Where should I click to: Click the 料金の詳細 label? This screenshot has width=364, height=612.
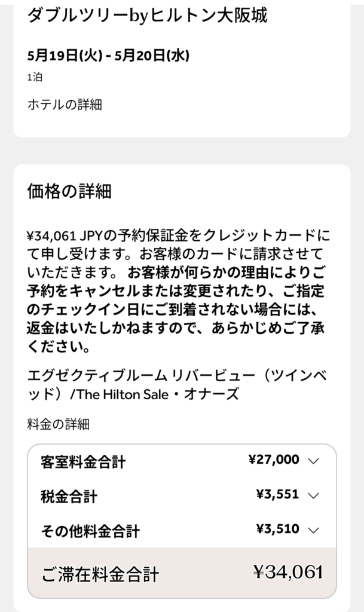pyautogui.click(x=58, y=424)
